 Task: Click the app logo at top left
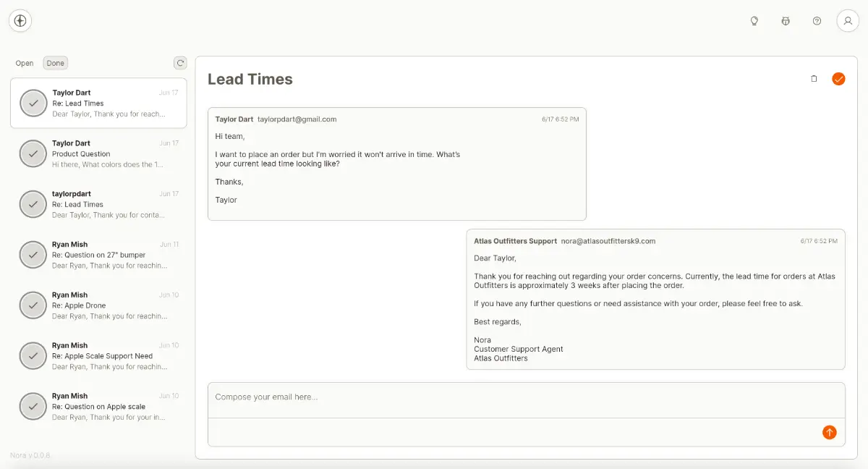coord(20,21)
